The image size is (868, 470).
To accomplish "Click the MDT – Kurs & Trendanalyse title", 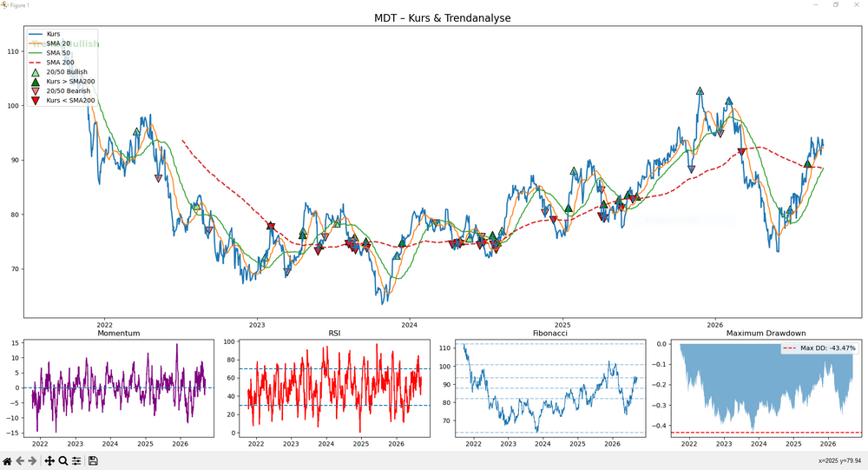I will 443,17.
